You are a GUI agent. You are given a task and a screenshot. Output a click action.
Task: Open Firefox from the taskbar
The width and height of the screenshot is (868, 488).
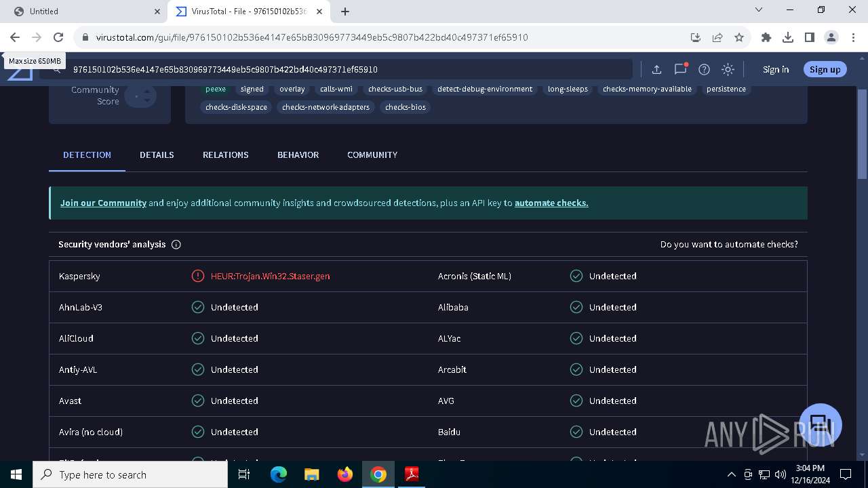pyautogui.click(x=345, y=474)
